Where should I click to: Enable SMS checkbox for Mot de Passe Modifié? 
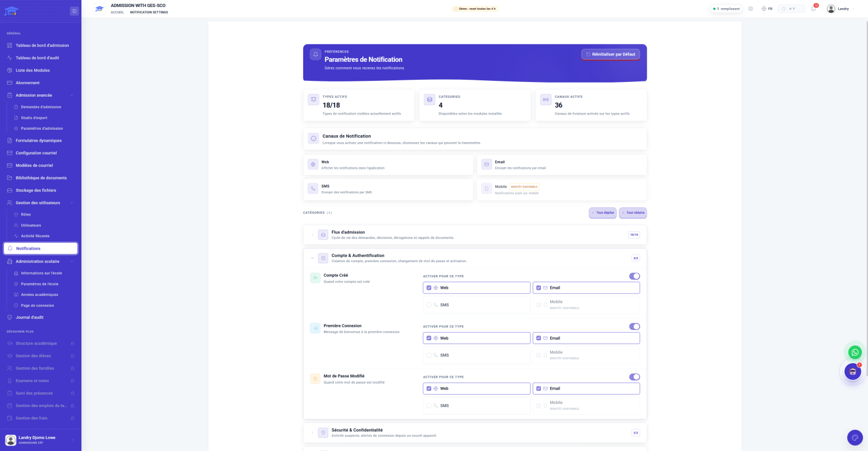pos(429,405)
